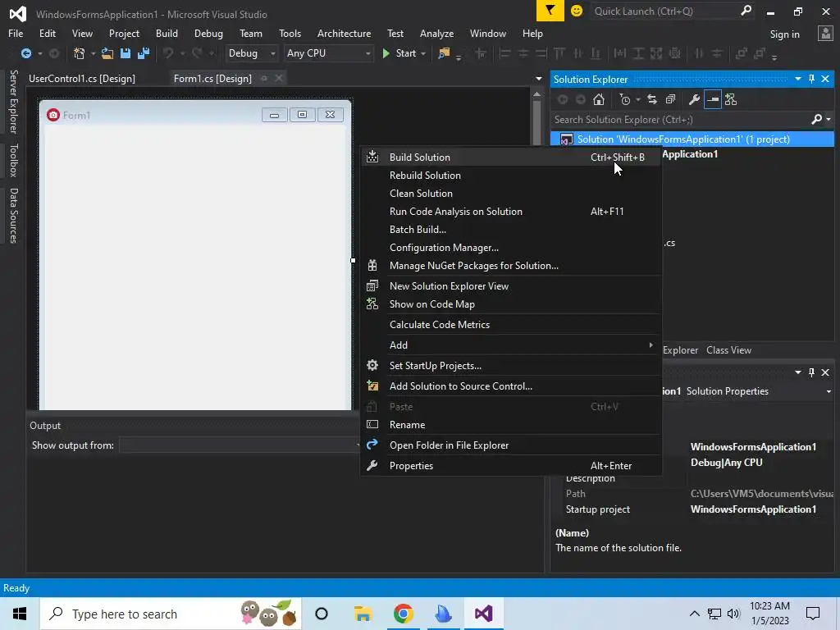The image size is (840, 630).
Task: Open File Explorer from the taskbar
Action: click(x=362, y=614)
